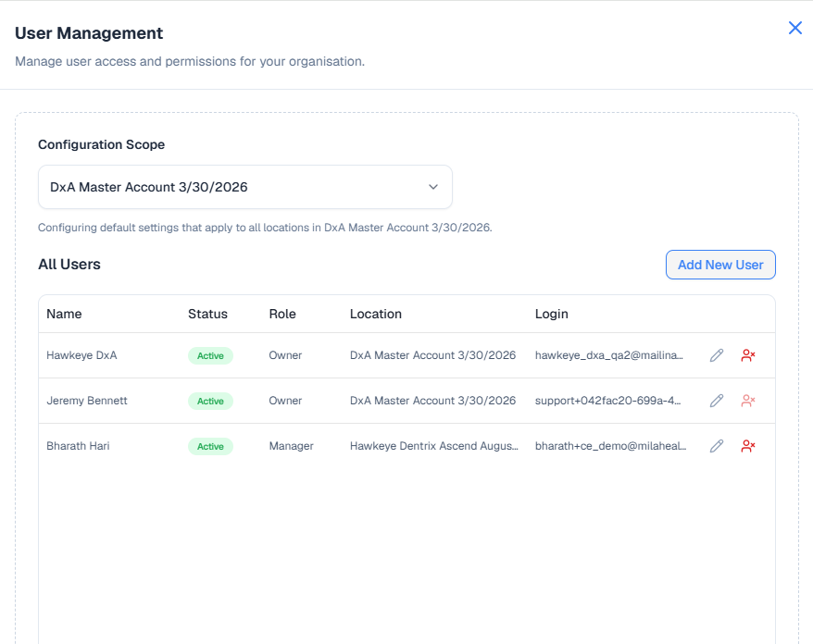Click the Add New User button
This screenshot has height=644, width=813.
tap(720, 265)
